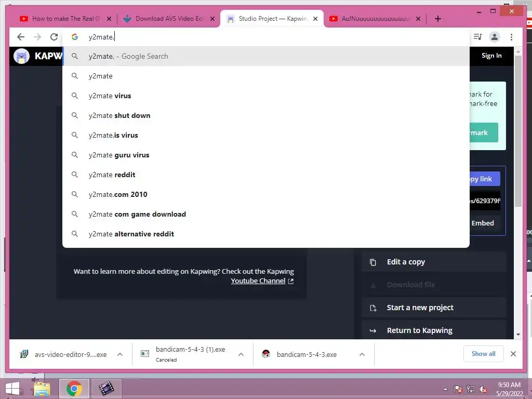Click the return arrow icon beside Return to Kapwing
The image size is (532, 399).
(373, 330)
